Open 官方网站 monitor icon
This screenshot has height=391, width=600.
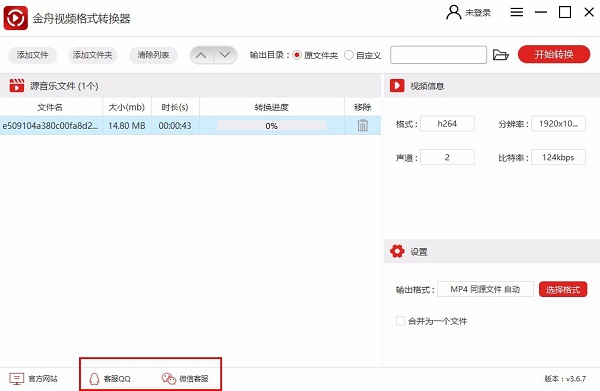(16, 379)
